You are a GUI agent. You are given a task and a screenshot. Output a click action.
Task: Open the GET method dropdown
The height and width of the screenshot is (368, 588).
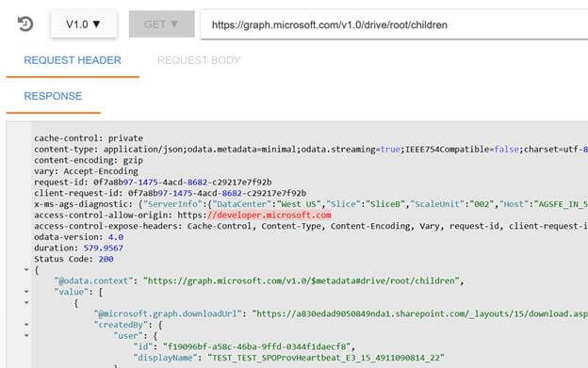[162, 24]
